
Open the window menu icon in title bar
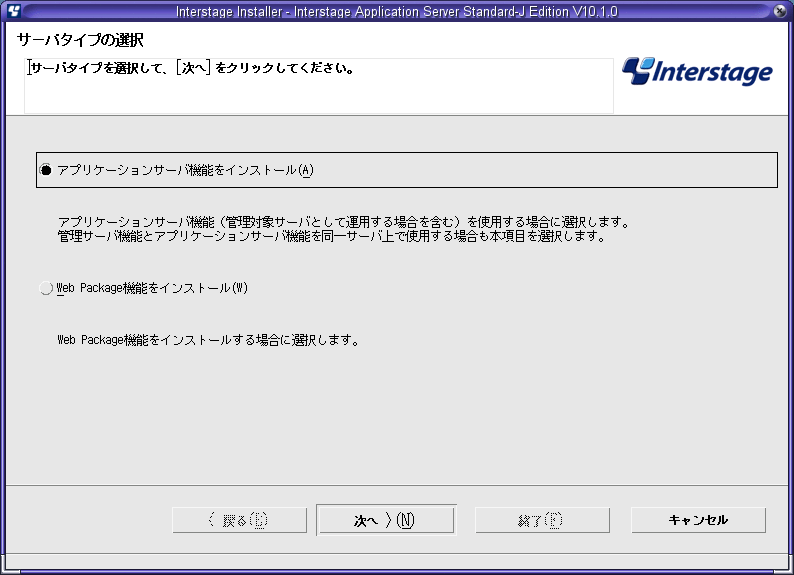pos(14,11)
